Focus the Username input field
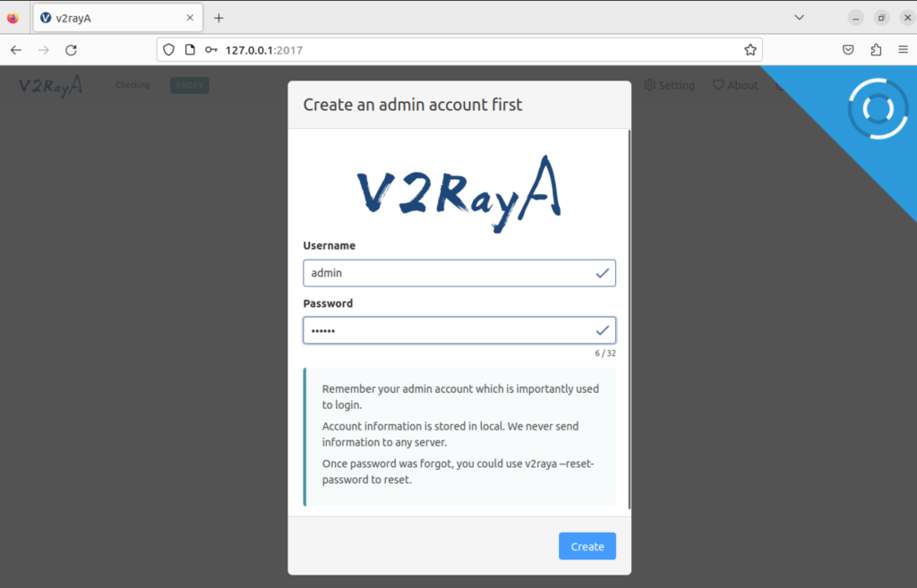 point(459,273)
